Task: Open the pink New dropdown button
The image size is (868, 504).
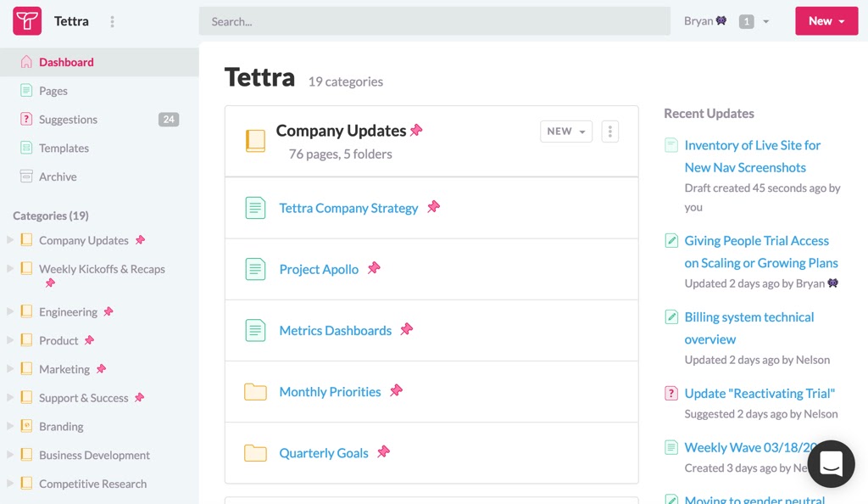Action: [x=826, y=21]
